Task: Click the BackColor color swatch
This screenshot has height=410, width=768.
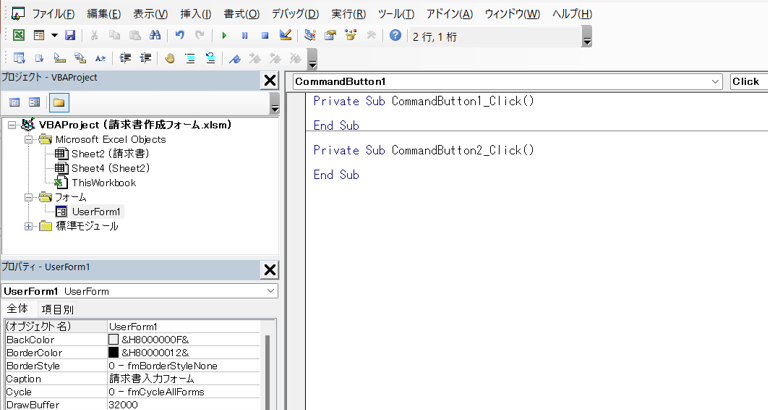Action: point(114,340)
